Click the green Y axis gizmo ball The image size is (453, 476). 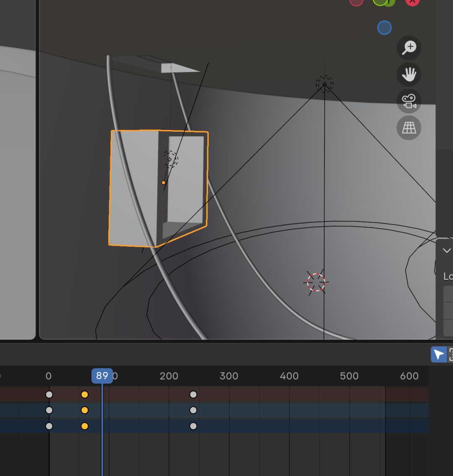click(389, 2)
